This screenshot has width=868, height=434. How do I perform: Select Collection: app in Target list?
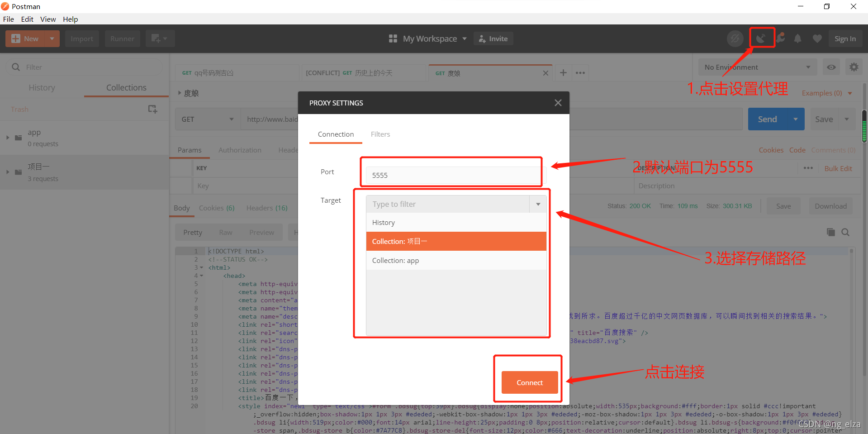click(456, 260)
